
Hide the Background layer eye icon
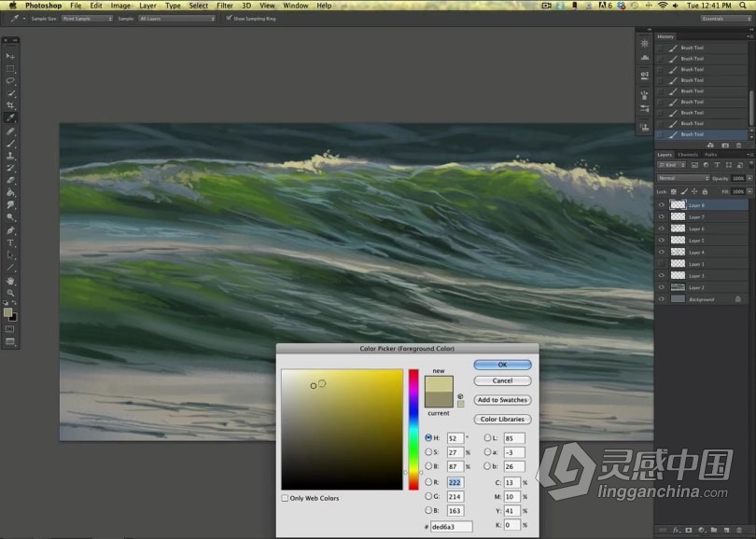point(661,299)
